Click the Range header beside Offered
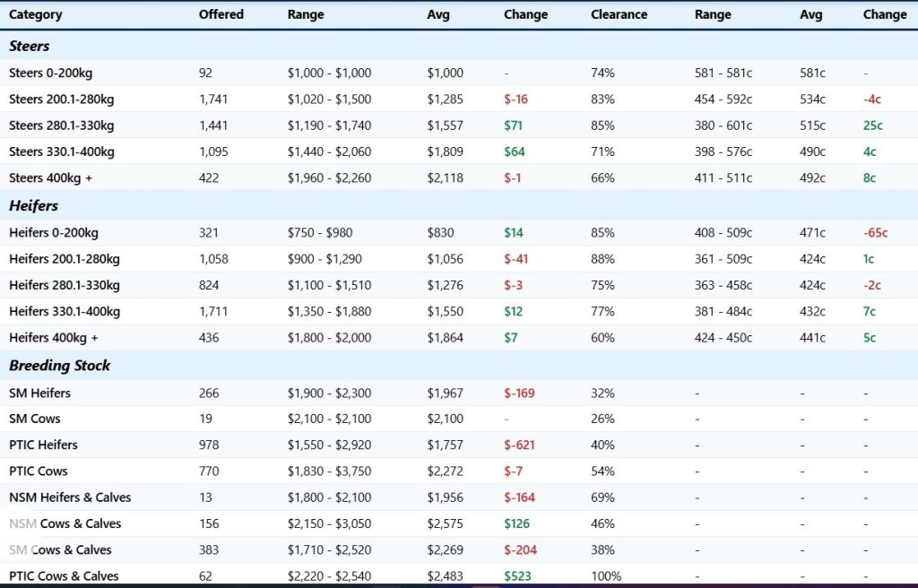The width and height of the screenshot is (918, 588). coord(306,14)
